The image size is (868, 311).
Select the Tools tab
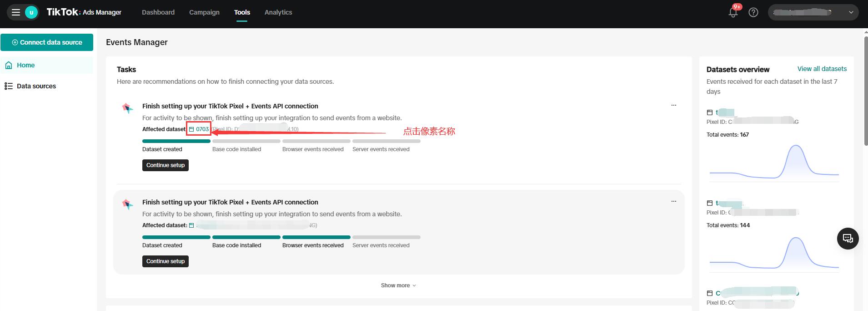point(242,12)
